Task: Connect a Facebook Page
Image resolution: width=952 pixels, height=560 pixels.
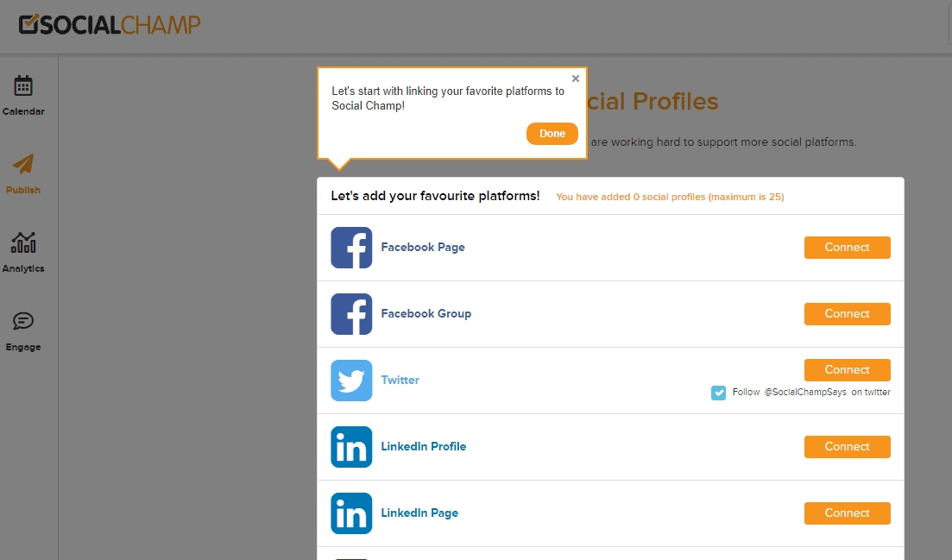Action: point(847,248)
